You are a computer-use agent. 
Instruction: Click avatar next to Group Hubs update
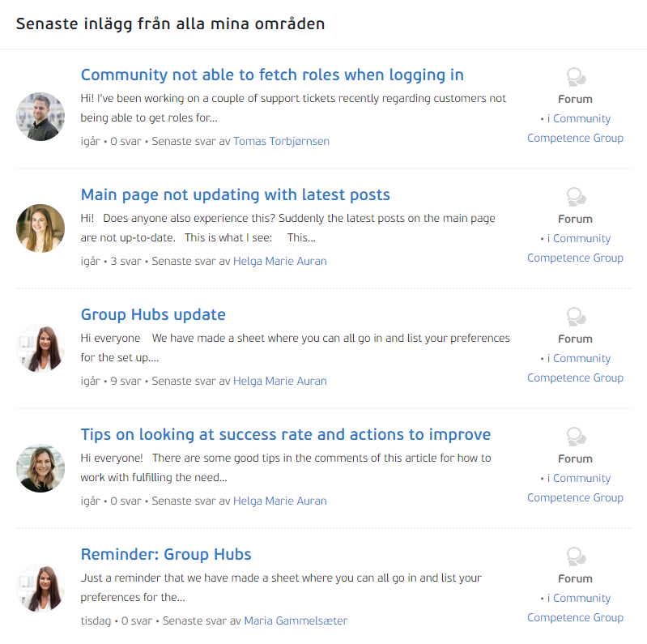40,348
